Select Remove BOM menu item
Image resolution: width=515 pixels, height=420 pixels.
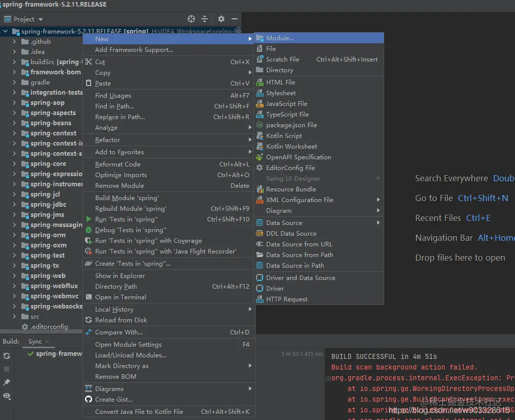click(168, 377)
